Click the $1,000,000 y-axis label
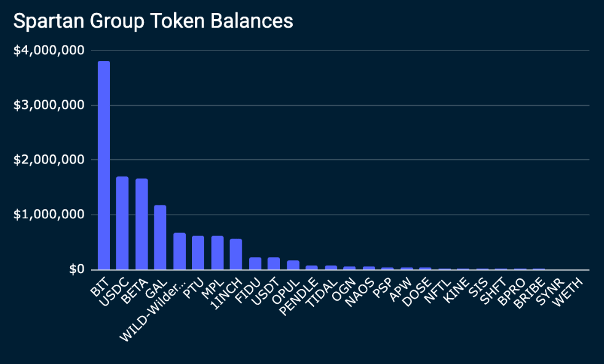Screen dimensions: 604x364 pos(49,215)
